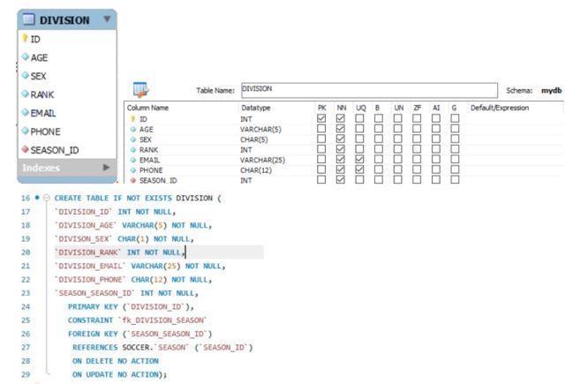The image size is (588, 384).
Task: Select the ID primary key icon in diagram
Action: click(25, 38)
